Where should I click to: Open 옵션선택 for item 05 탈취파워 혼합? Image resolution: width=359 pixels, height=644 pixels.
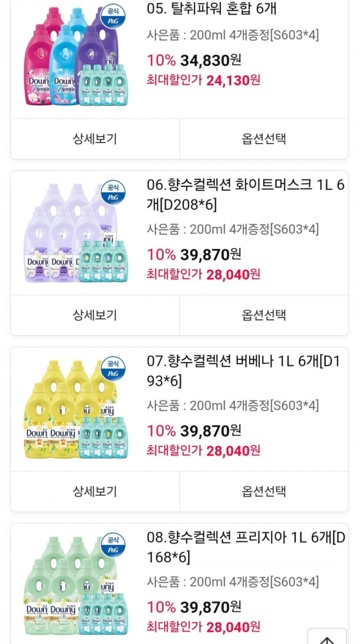264,139
